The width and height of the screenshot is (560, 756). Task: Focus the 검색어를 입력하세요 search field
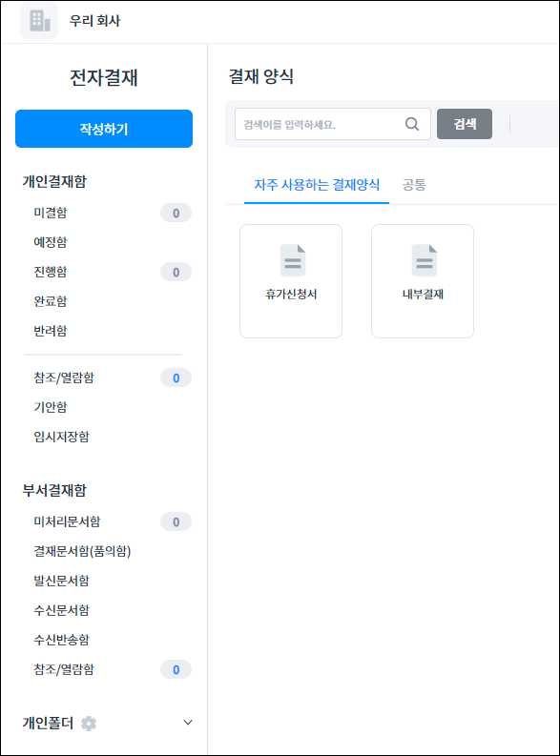333,124
